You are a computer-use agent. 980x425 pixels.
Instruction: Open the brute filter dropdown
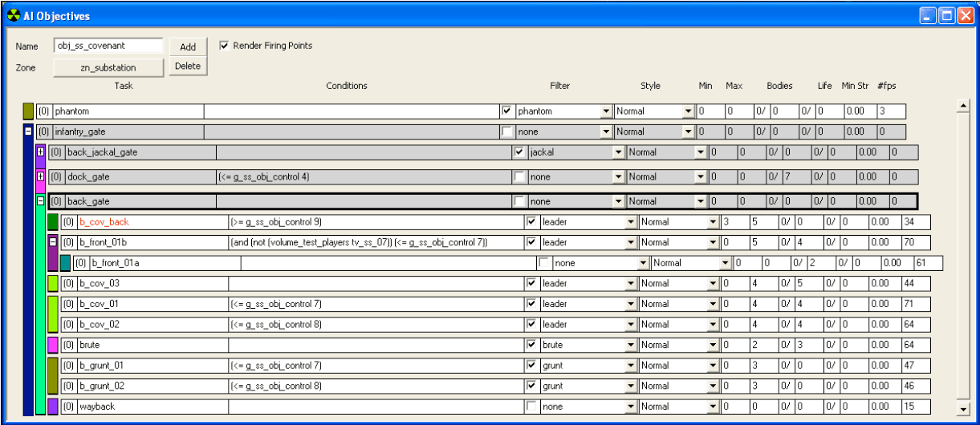tap(630, 346)
